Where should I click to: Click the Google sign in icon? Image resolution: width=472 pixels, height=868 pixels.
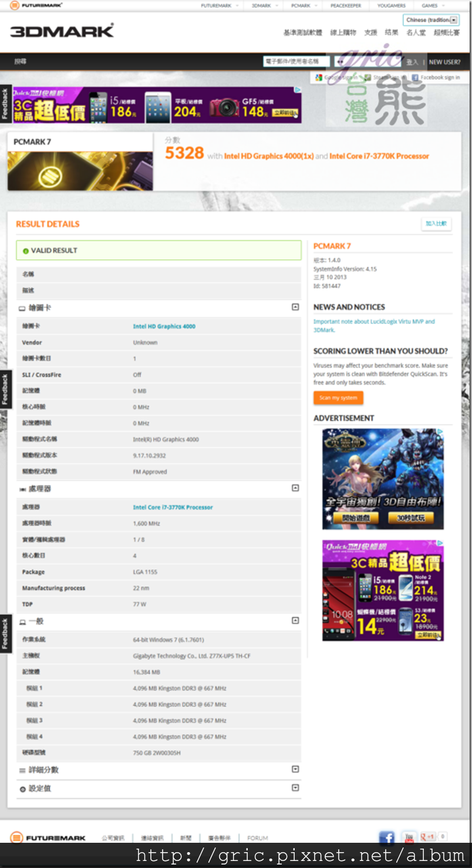(x=319, y=77)
